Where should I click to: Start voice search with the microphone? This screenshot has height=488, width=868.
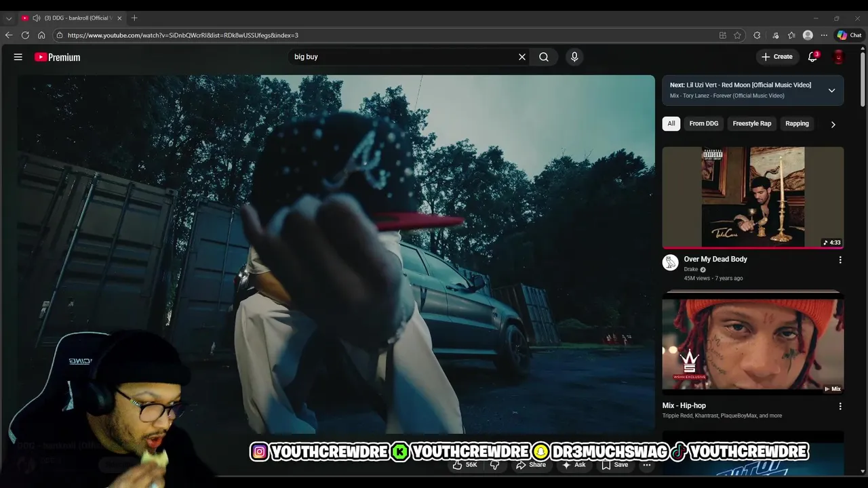[x=574, y=57]
